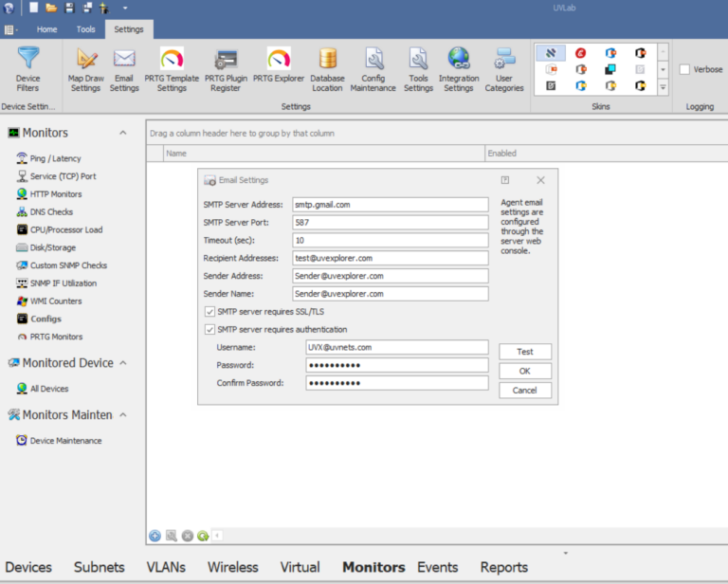Switch to the Home ribbon tab
The width and height of the screenshot is (728, 584).
(x=46, y=29)
